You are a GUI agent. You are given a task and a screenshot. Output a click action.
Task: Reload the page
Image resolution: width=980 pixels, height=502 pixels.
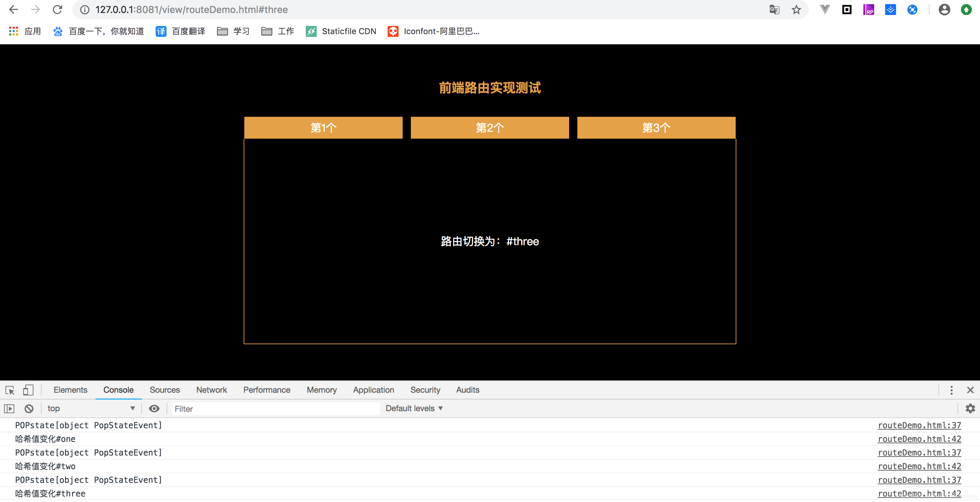coord(57,10)
